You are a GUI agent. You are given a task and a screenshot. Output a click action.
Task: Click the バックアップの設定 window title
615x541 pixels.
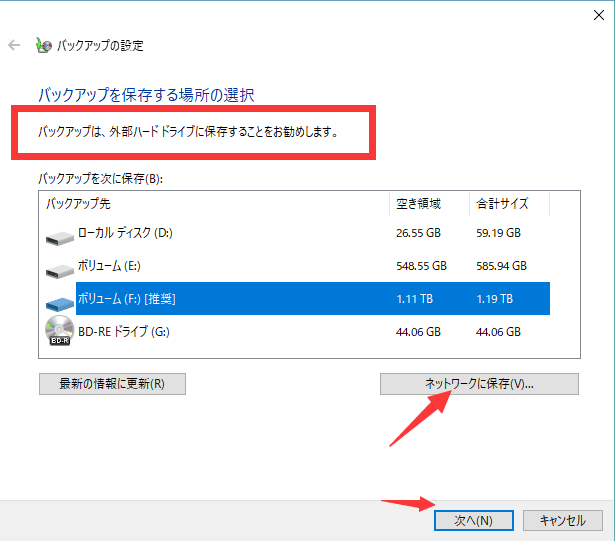(x=100, y=46)
